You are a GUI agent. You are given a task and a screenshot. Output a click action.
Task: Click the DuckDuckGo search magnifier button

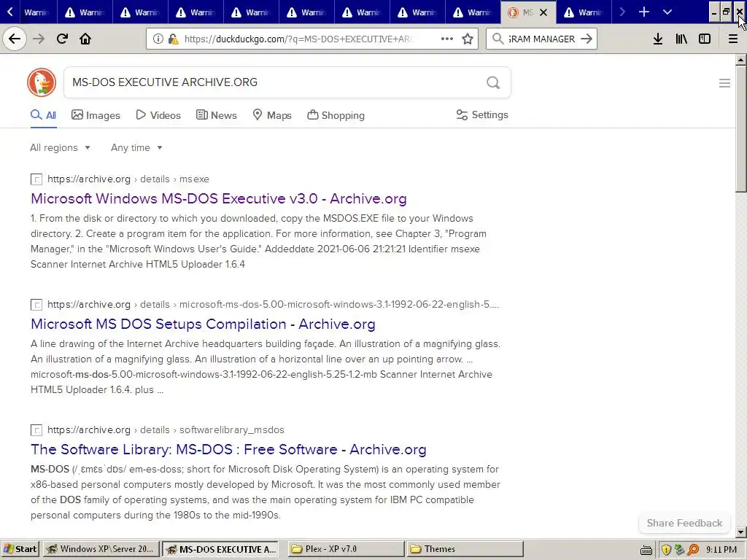click(493, 83)
